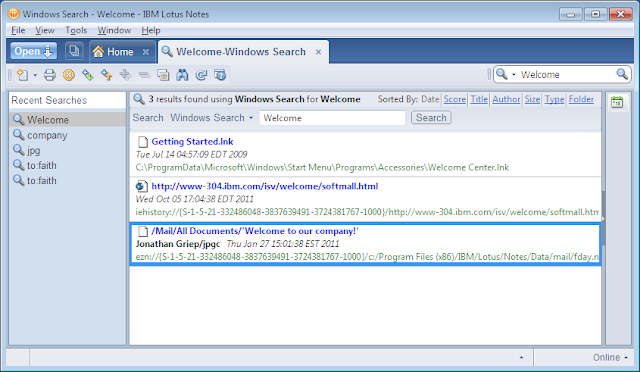Click the navigate up arrow icon
This screenshot has width=640, height=372.
[107, 75]
